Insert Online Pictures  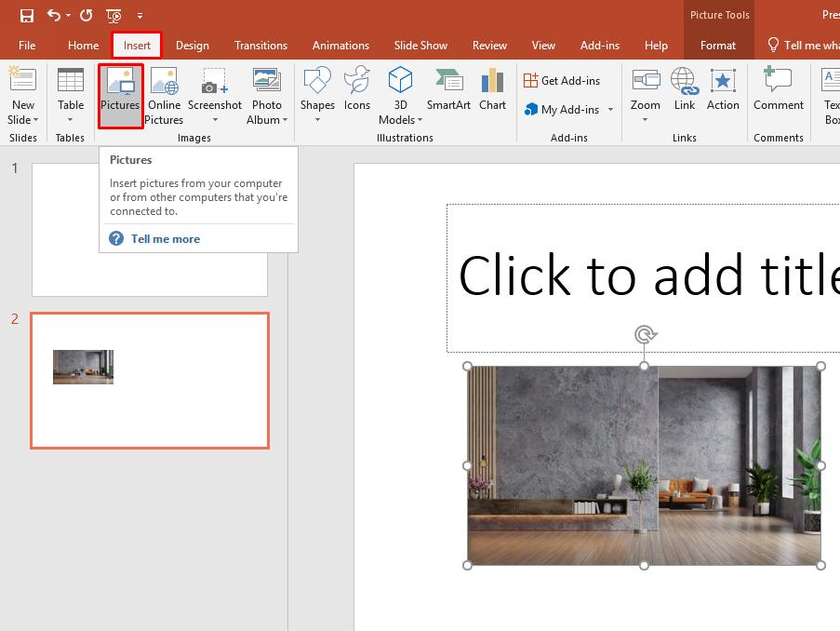pyautogui.click(x=164, y=93)
